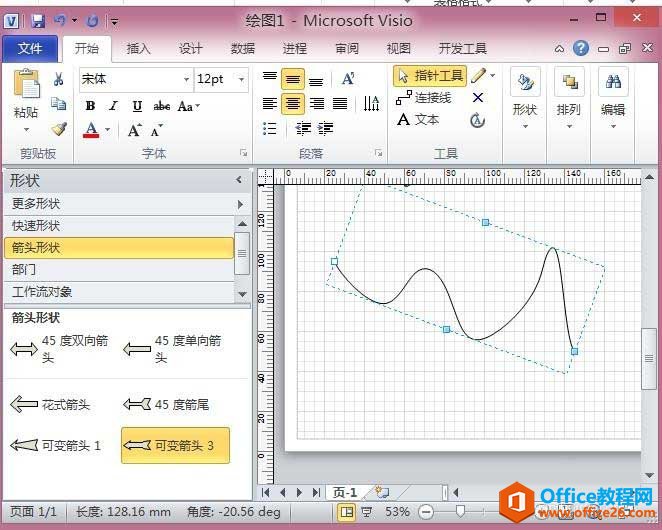Click the zoom slider handle
662x530 pixels.
click(460, 512)
